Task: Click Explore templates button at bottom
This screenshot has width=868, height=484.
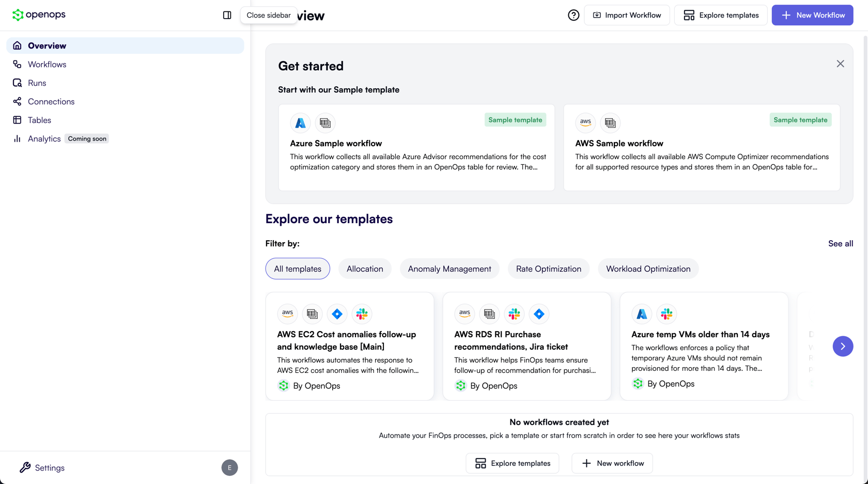Action: pos(513,463)
